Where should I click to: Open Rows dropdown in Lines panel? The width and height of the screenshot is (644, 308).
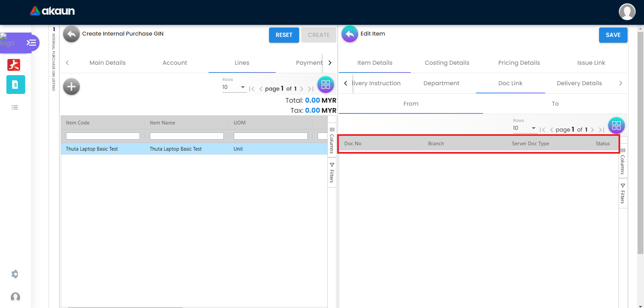coord(234,87)
